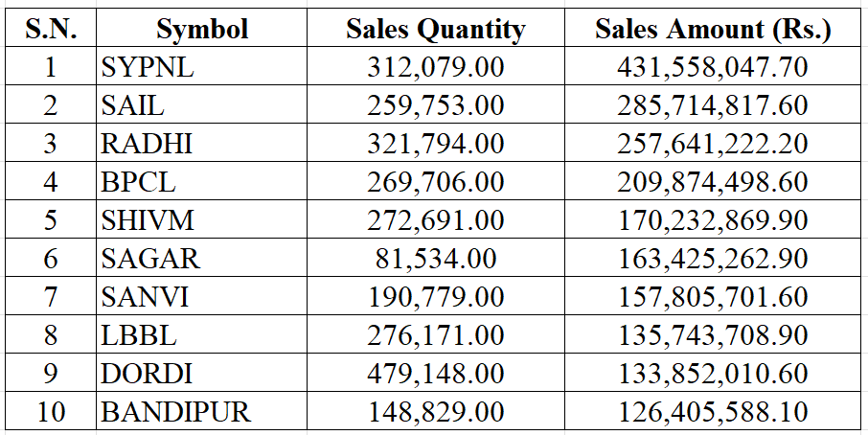
Task: Click the DORDI symbol cell
Action: point(147,374)
